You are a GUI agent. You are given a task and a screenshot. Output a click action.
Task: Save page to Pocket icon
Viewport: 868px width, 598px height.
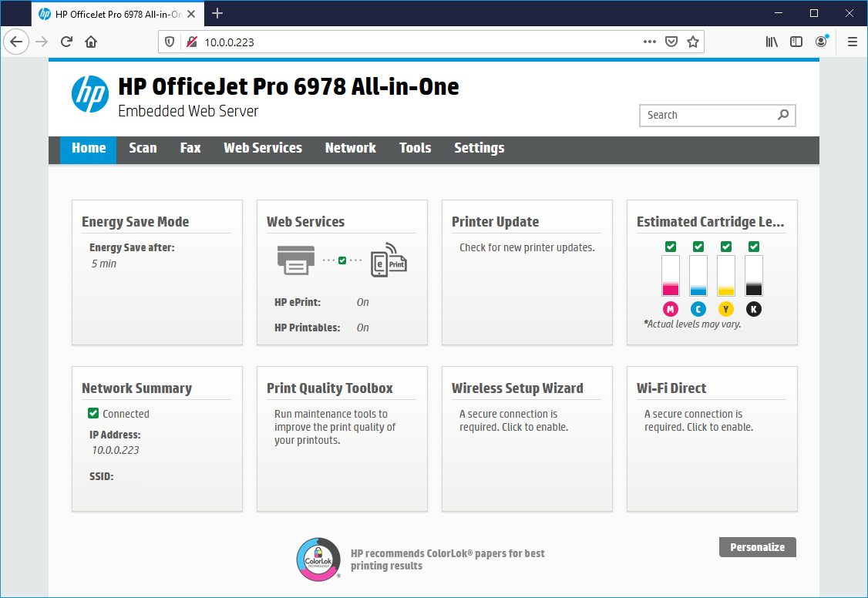(x=671, y=42)
